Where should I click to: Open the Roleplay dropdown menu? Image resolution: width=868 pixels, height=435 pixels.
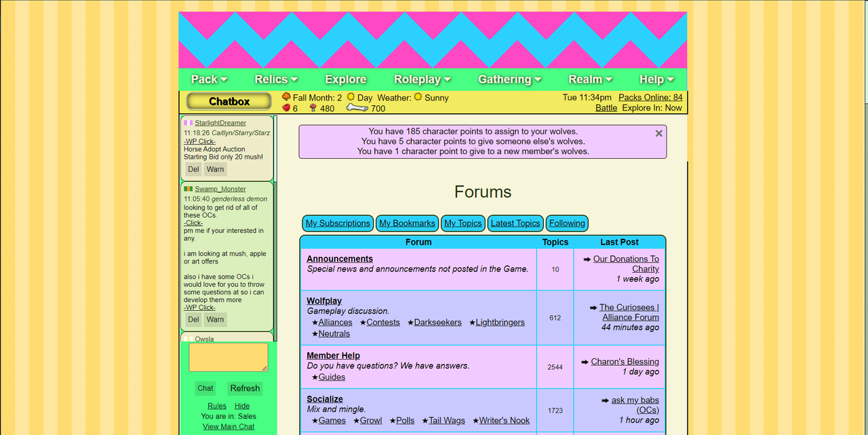422,79
